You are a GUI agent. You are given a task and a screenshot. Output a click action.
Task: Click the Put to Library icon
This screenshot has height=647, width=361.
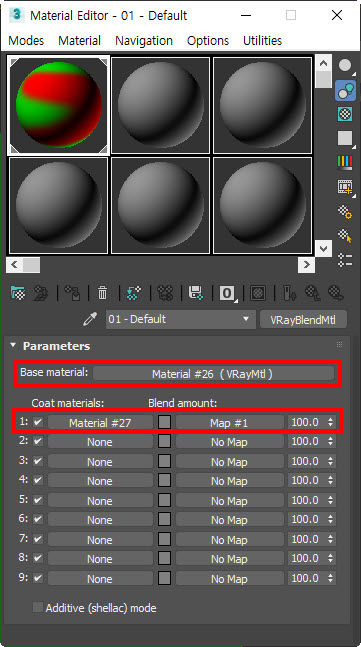[196, 293]
